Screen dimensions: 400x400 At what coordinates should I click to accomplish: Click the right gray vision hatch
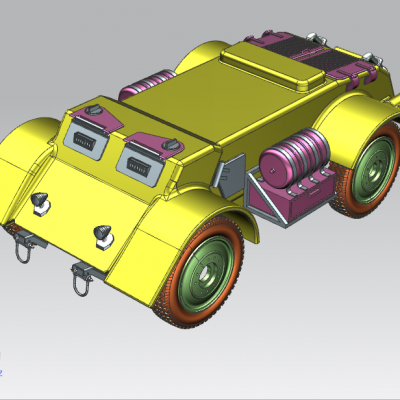pyautogui.click(x=141, y=165)
